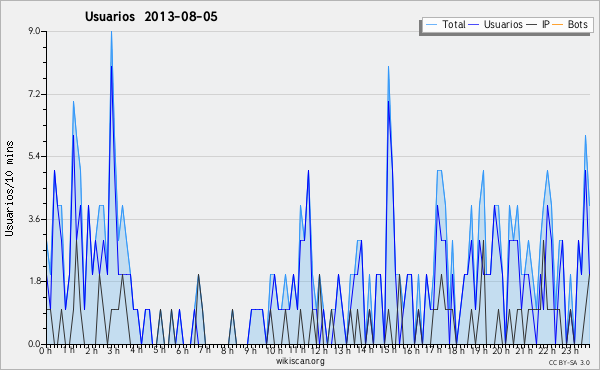Click the '9 h' x-axis label

pyautogui.click(x=250, y=351)
